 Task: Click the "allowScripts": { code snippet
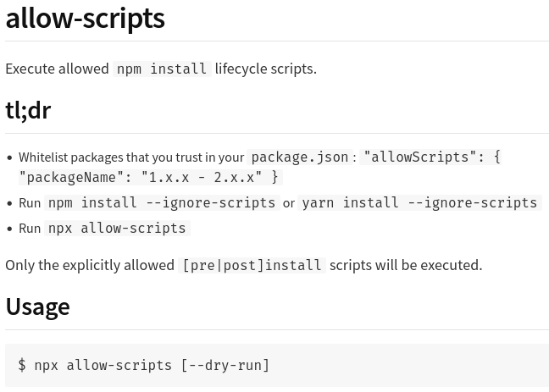point(431,157)
